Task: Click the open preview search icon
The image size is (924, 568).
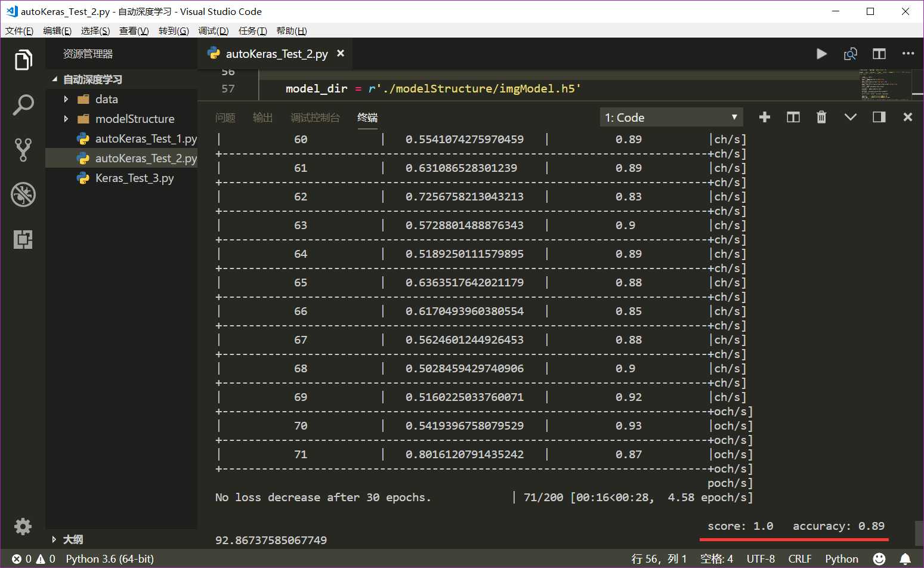Action: pyautogui.click(x=850, y=54)
